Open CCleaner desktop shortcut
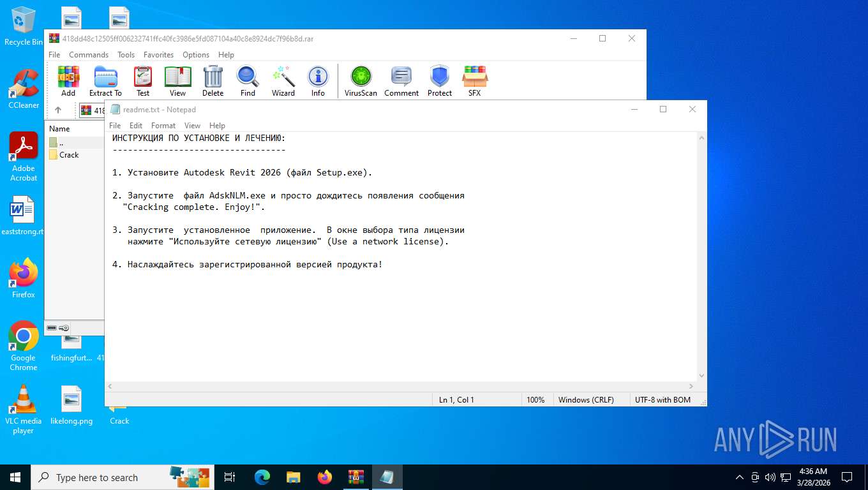 point(24,89)
